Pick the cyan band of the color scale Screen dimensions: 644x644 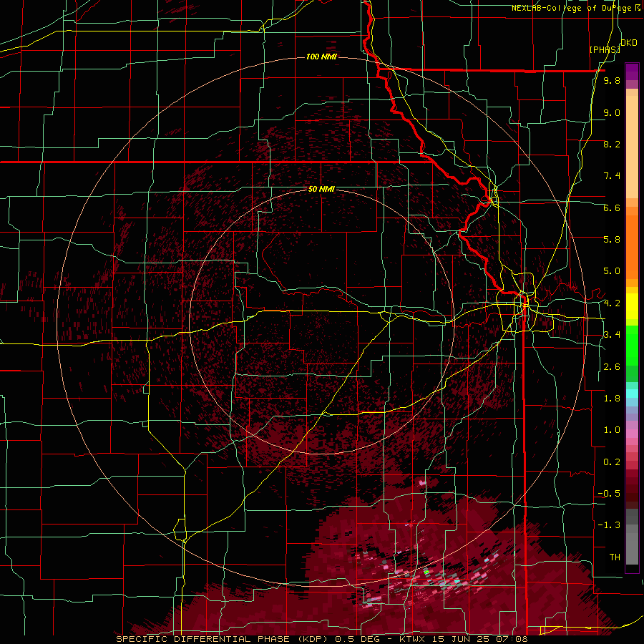click(x=632, y=393)
